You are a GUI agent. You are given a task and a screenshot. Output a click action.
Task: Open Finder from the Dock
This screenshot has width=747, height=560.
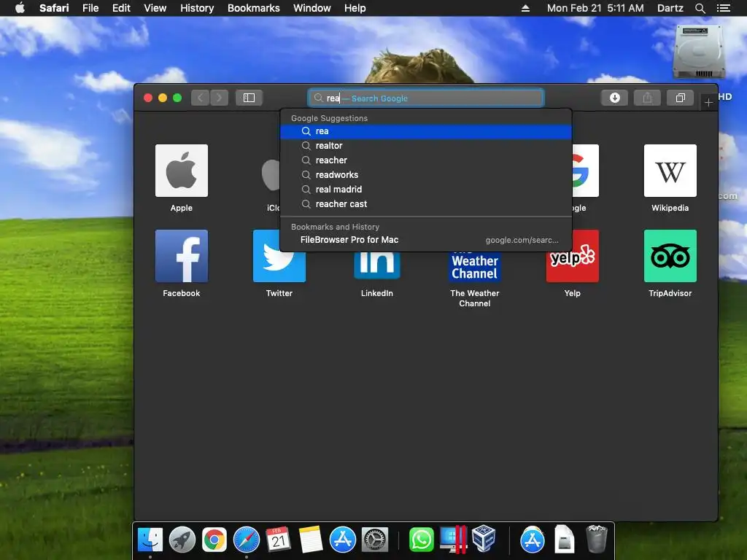click(x=150, y=540)
